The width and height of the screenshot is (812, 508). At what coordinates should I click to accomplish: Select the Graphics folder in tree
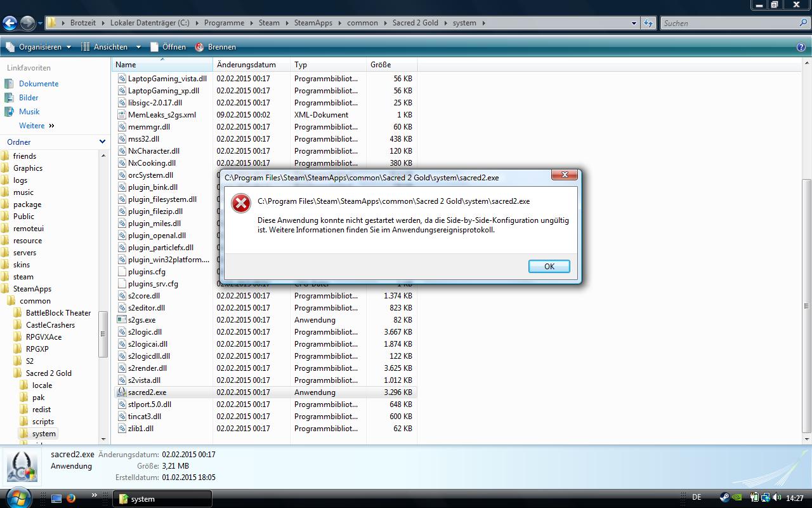tap(28, 168)
